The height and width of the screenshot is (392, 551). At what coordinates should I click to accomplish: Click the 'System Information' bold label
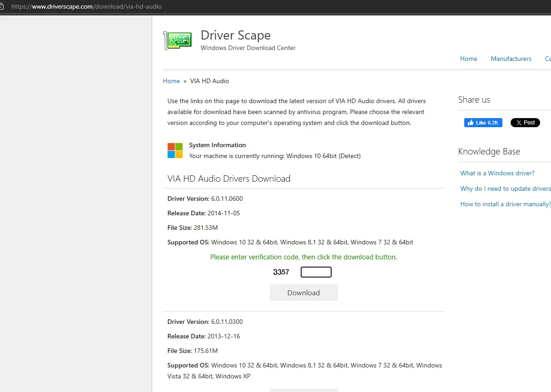218,145
